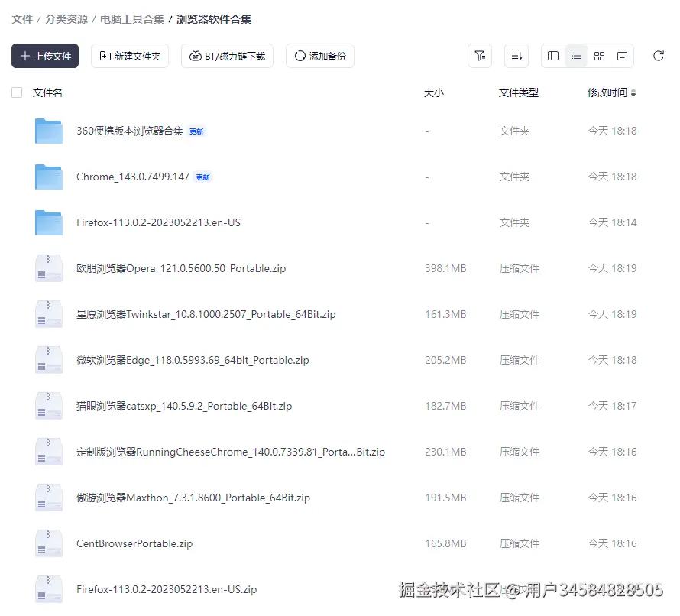Click the 更新 badge beside Chrome_143.0.7499.147
The height and width of the screenshot is (616, 680).
point(202,177)
